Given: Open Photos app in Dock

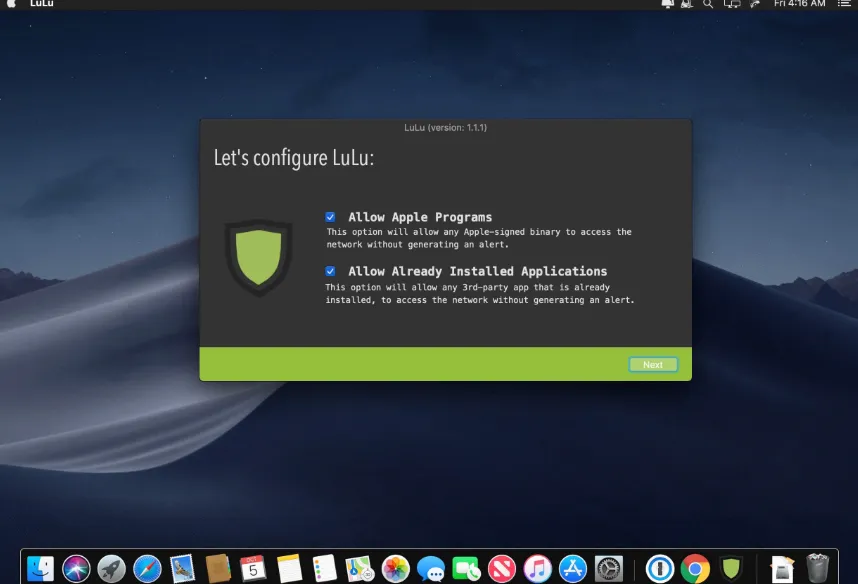Looking at the screenshot, I should tap(395, 568).
